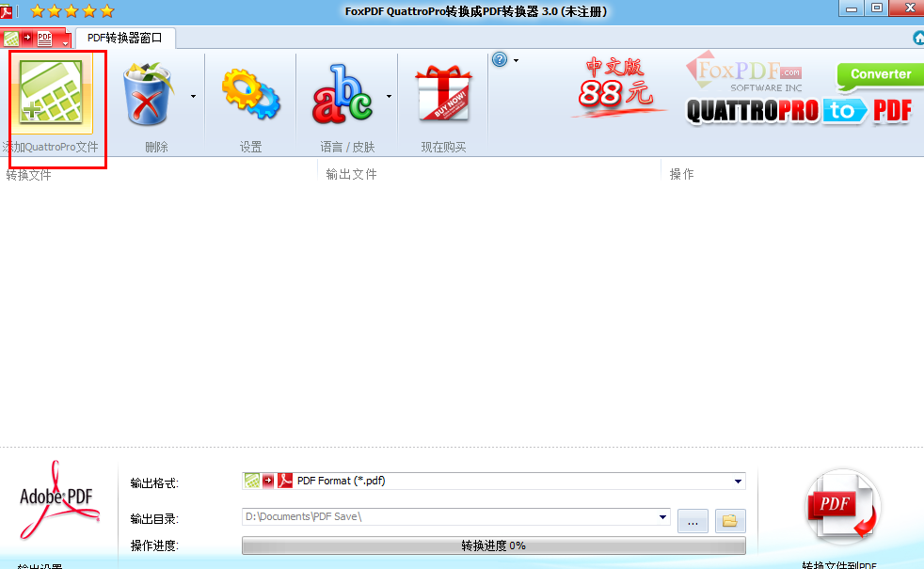Screen dimensions: 924x569
Task: Click the 操作进度 label
Action: pos(154,545)
